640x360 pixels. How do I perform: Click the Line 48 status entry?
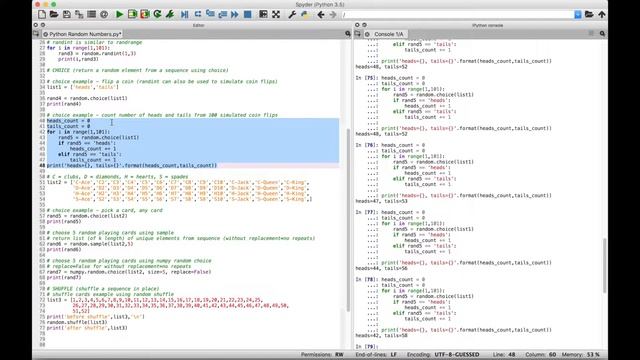(504, 355)
